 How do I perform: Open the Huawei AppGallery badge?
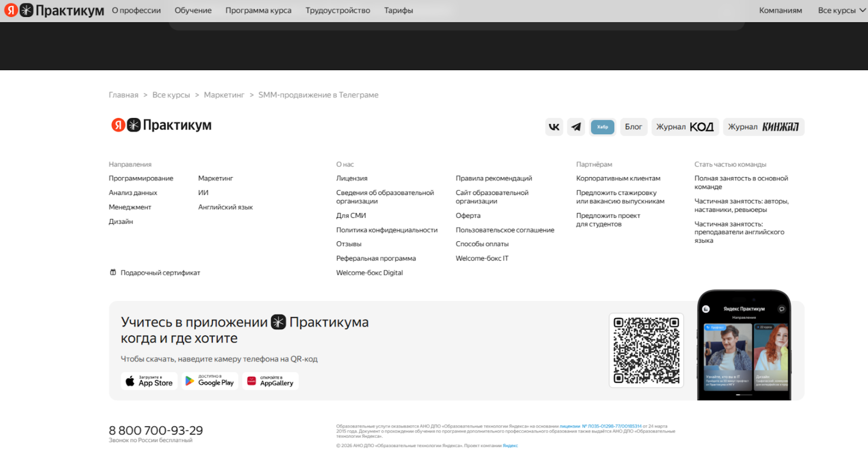pos(270,381)
